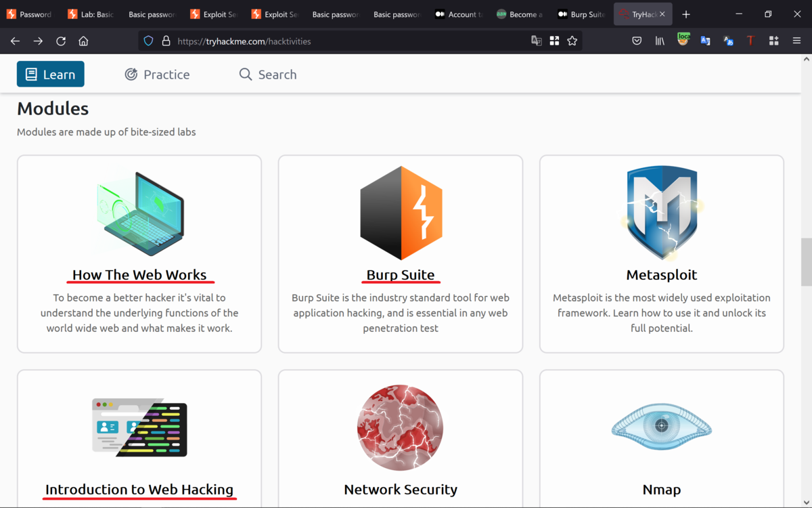The height and width of the screenshot is (508, 812).
Task: Open the Burp Suite module title
Action: (401, 275)
